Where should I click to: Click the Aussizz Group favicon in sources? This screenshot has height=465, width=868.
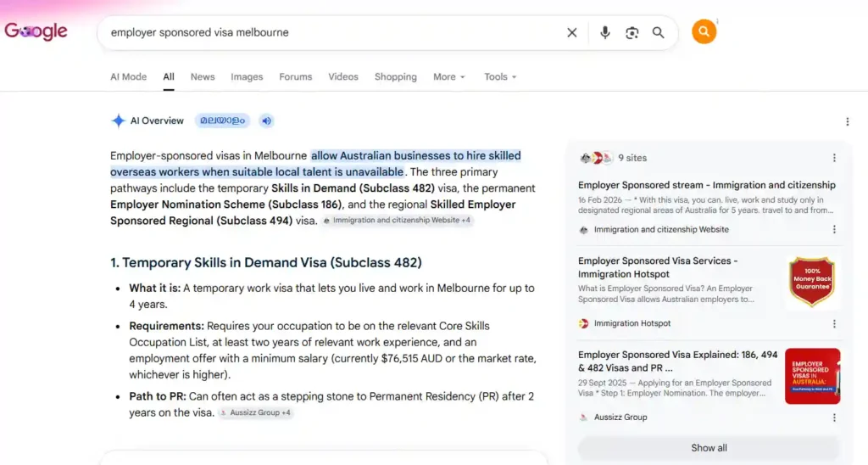tap(583, 417)
